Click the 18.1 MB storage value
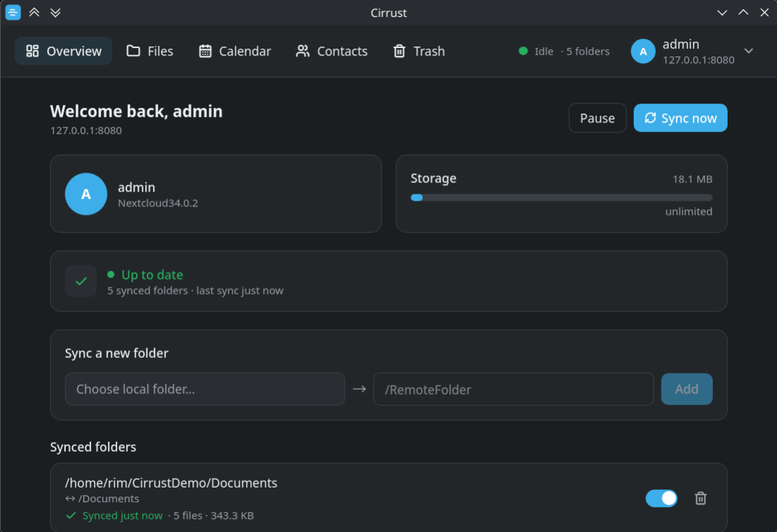 692,179
